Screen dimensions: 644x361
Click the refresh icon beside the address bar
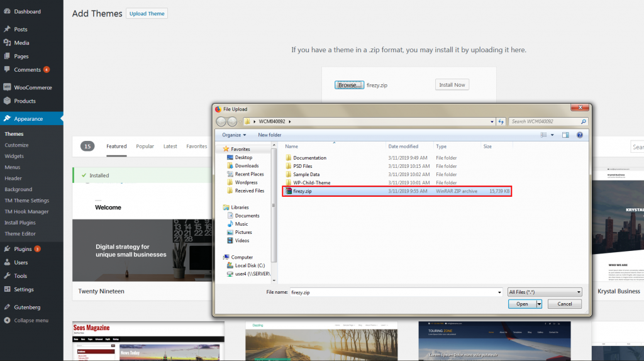pos(501,121)
